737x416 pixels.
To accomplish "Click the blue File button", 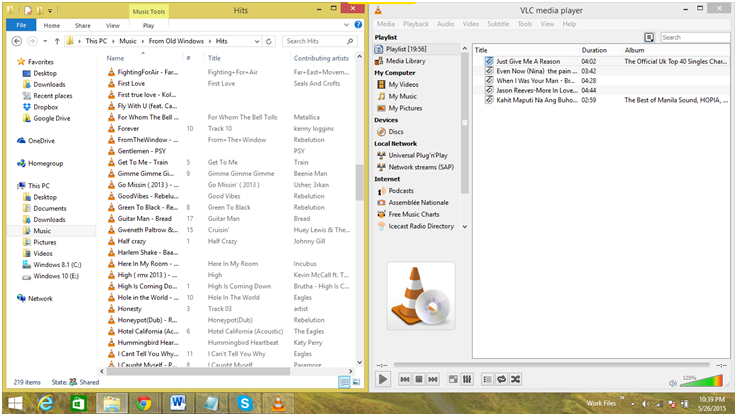I will coord(19,24).
